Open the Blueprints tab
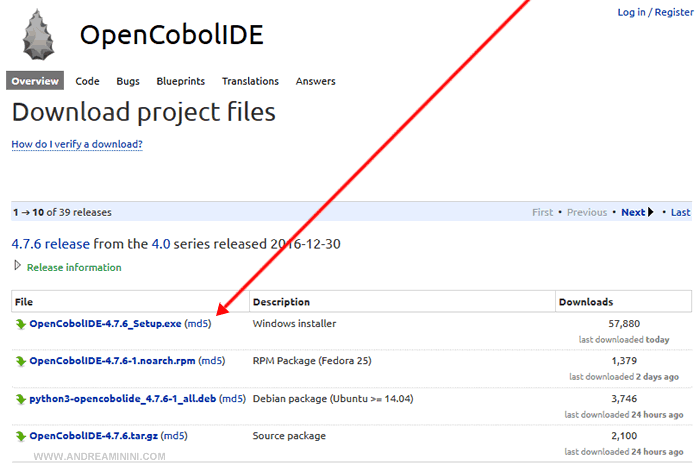This screenshot has width=700, height=466. 181,81
